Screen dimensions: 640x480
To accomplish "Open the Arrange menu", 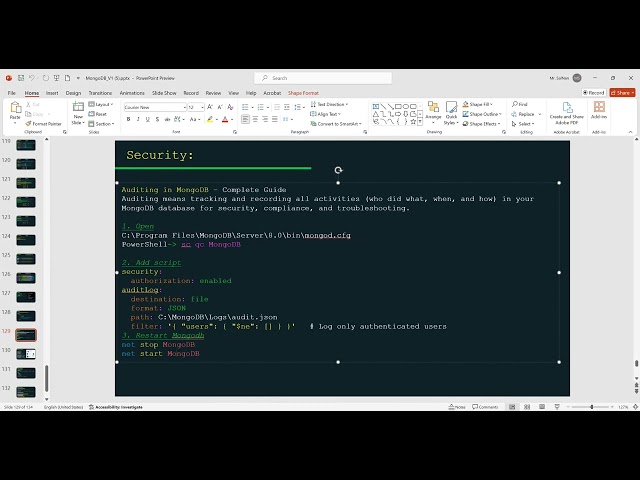I will tap(433, 113).
